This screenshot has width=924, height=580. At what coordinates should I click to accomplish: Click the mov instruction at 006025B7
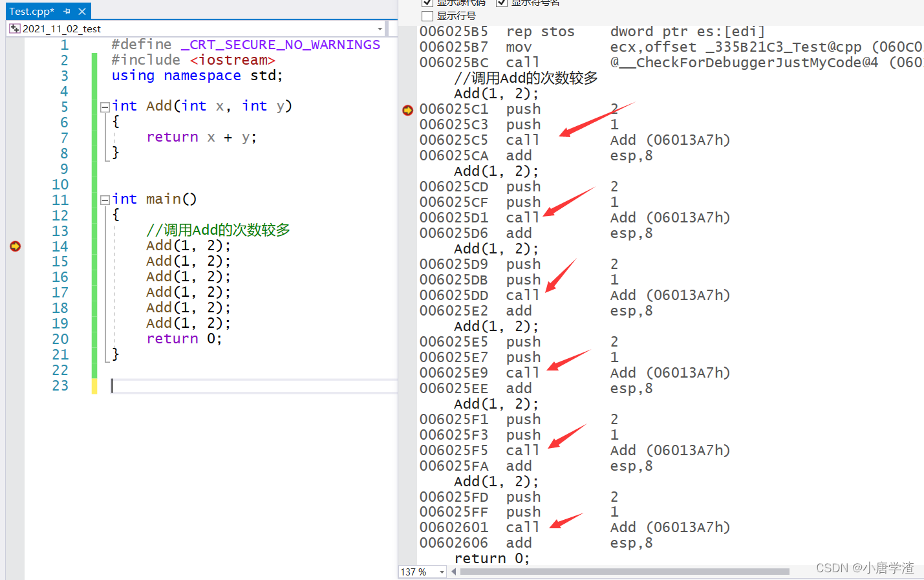click(671, 47)
